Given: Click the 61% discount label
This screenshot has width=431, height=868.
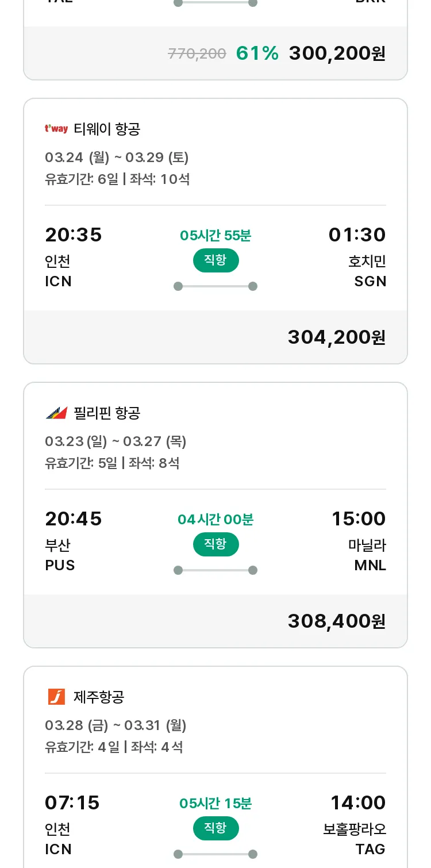Looking at the screenshot, I should pyautogui.click(x=257, y=53).
